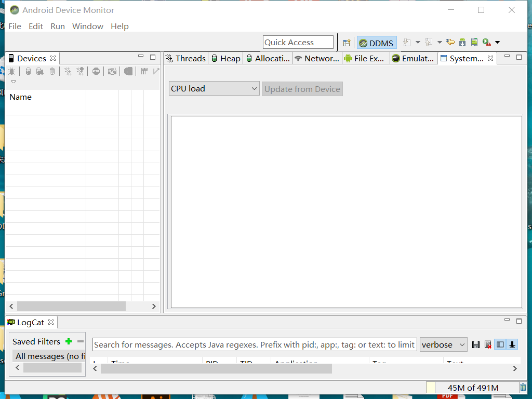Toggle LogCat scroll lock
The image size is (532, 399).
tap(512, 345)
